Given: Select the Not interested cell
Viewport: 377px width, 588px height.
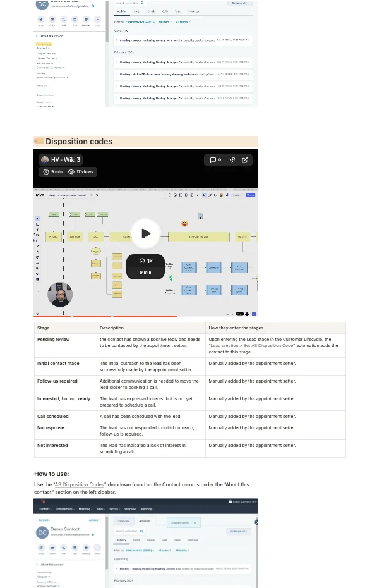Looking at the screenshot, I should tap(66, 448).
